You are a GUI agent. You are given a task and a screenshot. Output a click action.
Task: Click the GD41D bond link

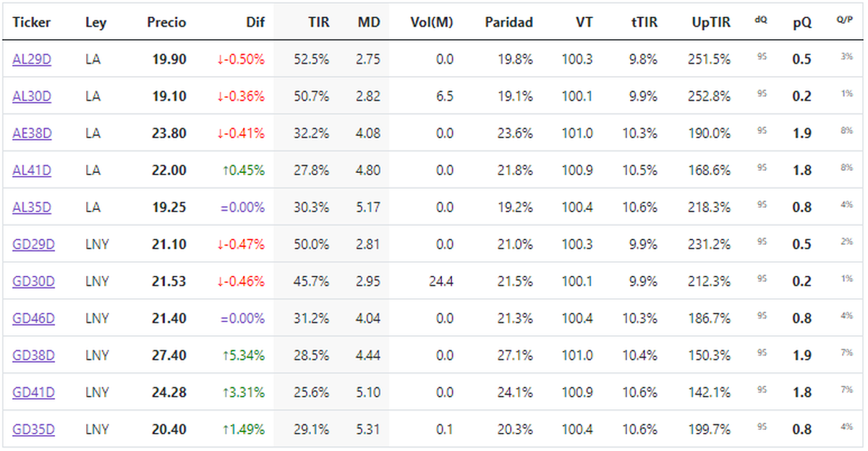click(x=33, y=392)
